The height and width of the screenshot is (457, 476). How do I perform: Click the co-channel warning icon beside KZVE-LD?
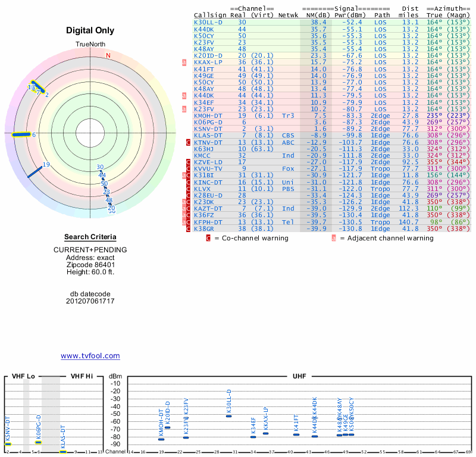pos(189,162)
